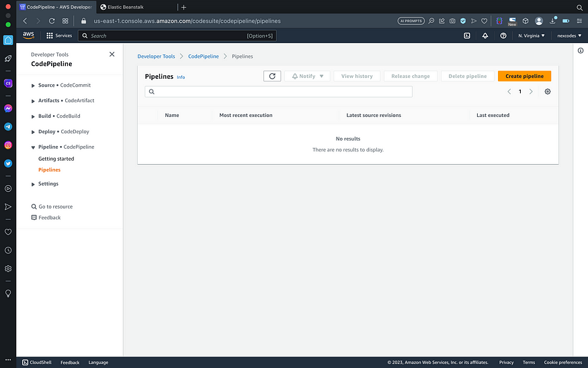588x368 pixels.
Task: Click browser snapshot camera icon
Action: click(x=452, y=21)
